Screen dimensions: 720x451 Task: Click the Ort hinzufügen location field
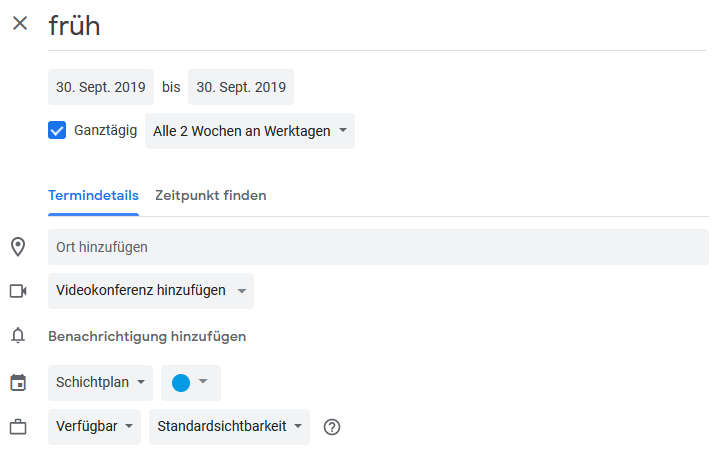click(378, 247)
